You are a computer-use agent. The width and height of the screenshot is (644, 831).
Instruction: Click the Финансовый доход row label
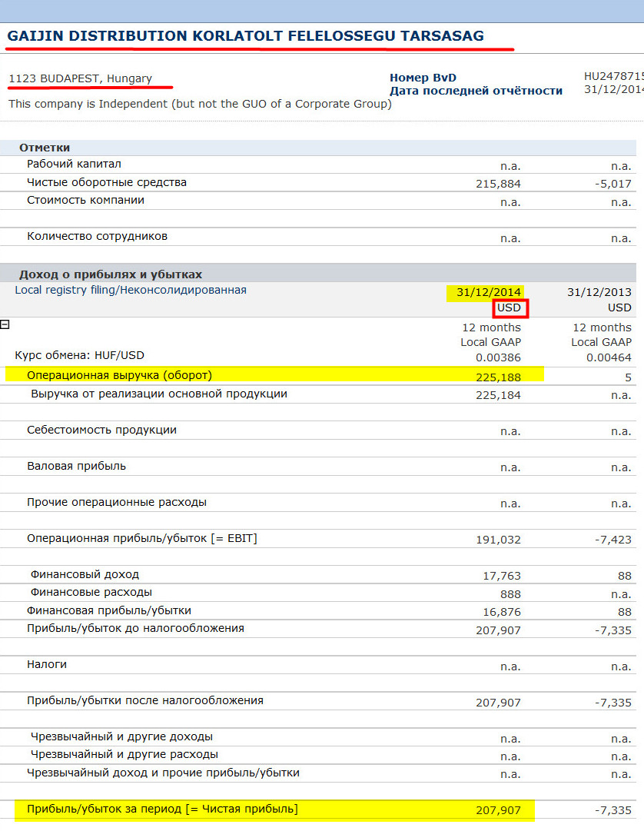pos(85,574)
